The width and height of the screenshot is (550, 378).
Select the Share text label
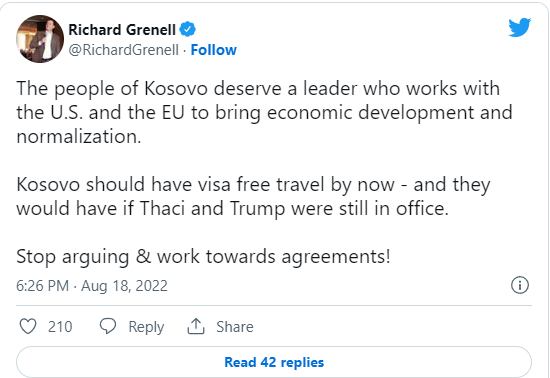pyautogui.click(x=235, y=327)
